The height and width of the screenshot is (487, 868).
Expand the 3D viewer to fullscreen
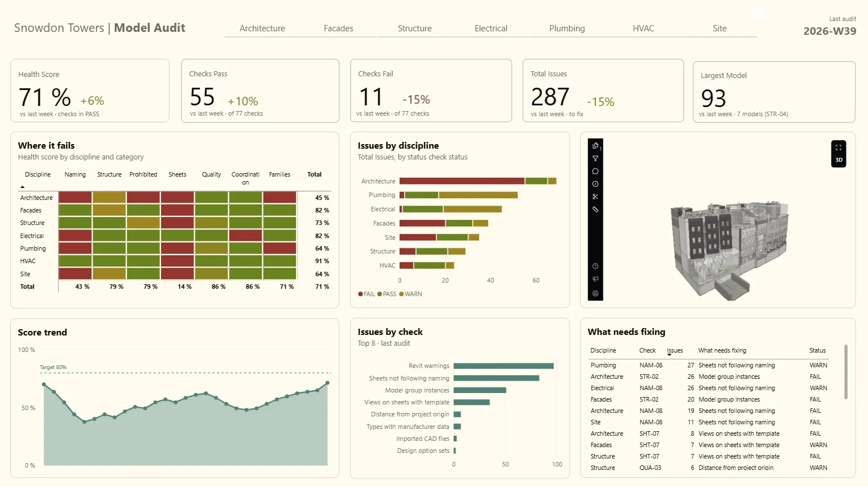(838, 147)
